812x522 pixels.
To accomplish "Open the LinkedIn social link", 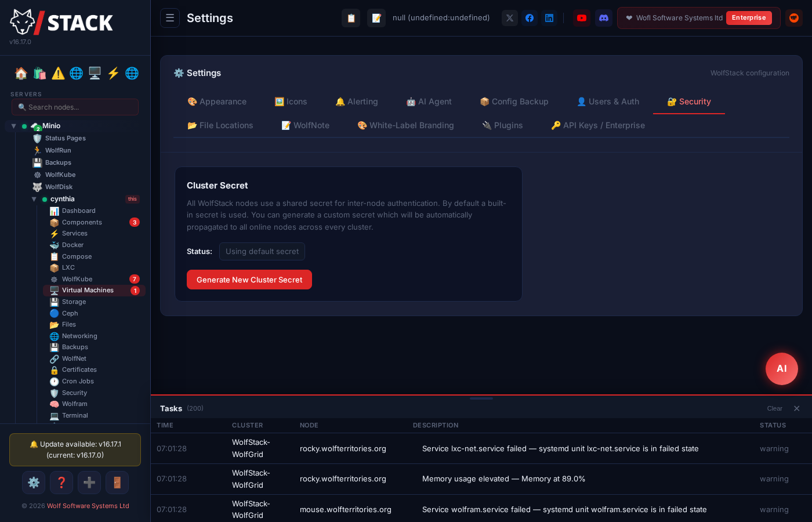I will (549, 18).
